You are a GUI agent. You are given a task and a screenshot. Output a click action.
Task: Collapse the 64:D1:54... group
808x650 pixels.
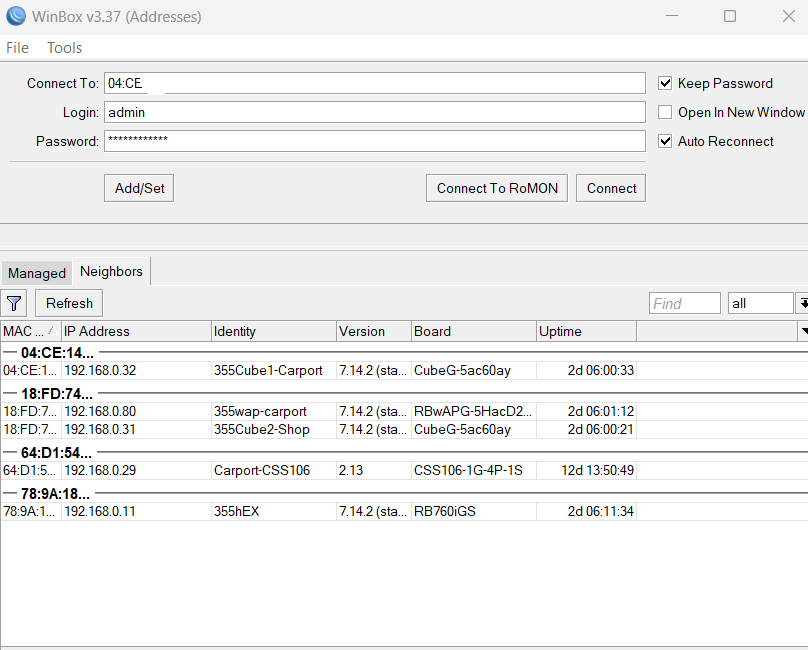(9, 452)
